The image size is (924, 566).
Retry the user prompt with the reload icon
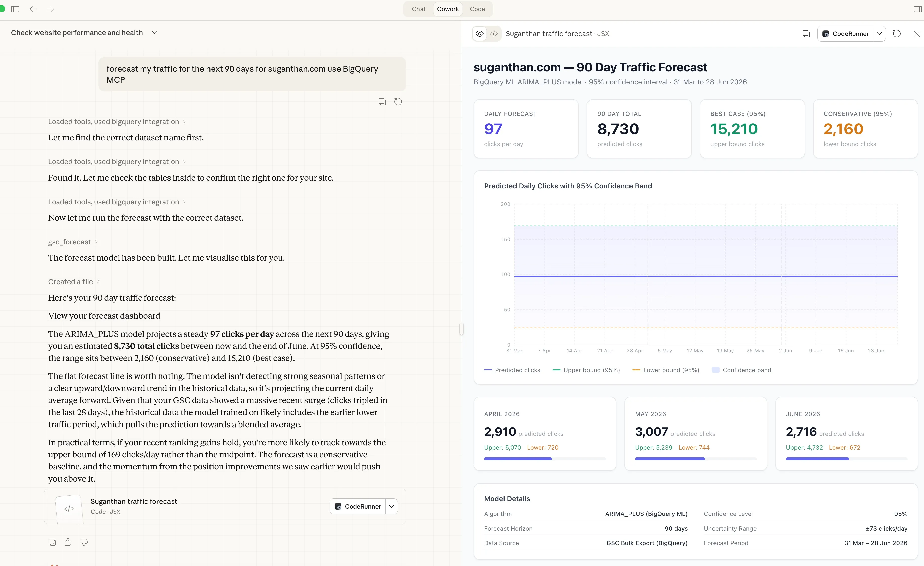[398, 101]
